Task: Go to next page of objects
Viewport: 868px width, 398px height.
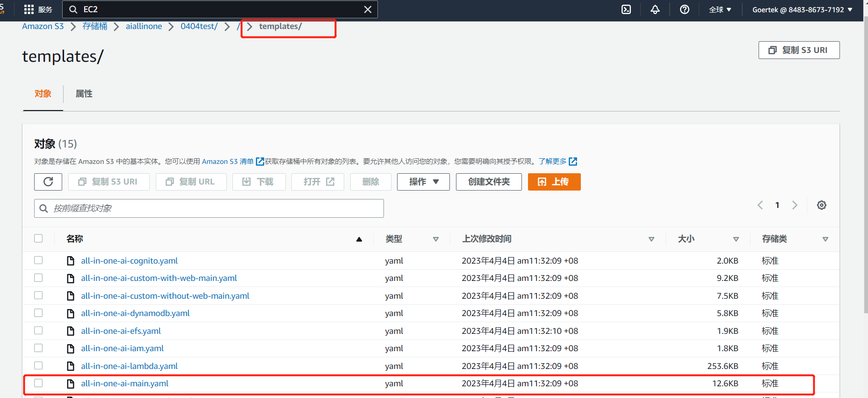Action: (795, 205)
